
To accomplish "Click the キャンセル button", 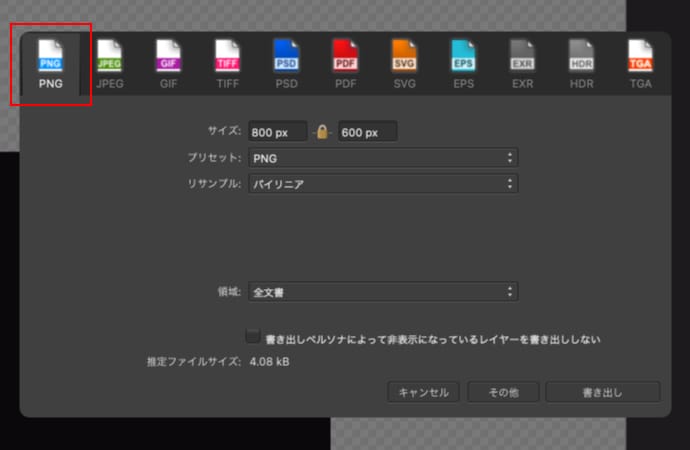I will coord(423,392).
